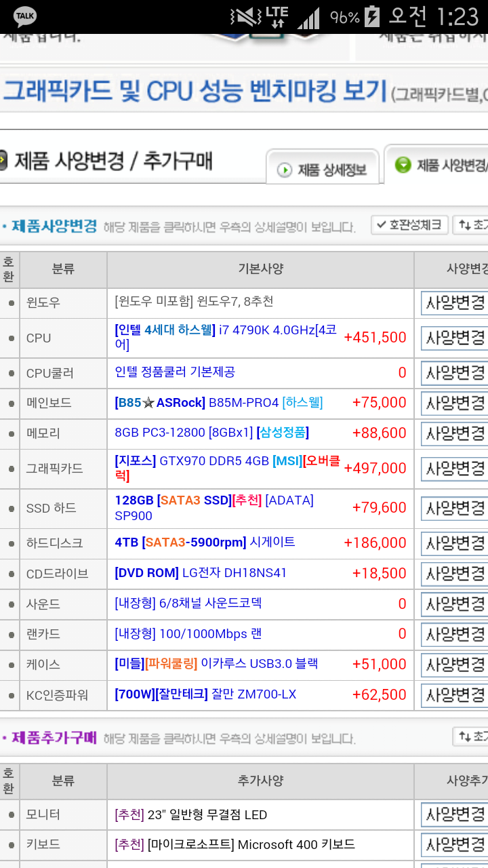The height and width of the screenshot is (868, 488).
Task: Click the play icon on 제품 상세정보 tab
Action: click(285, 170)
